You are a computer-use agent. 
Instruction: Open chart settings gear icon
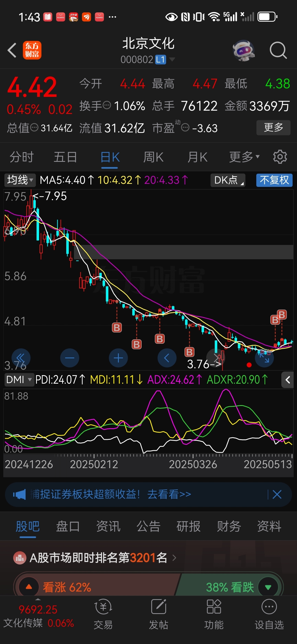(280, 157)
